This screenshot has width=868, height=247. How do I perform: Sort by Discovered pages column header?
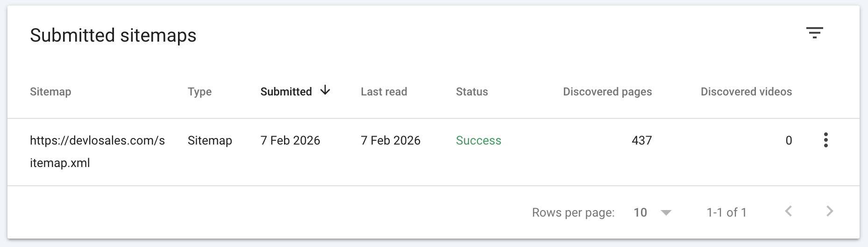pyautogui.click(x=607, y=92)
